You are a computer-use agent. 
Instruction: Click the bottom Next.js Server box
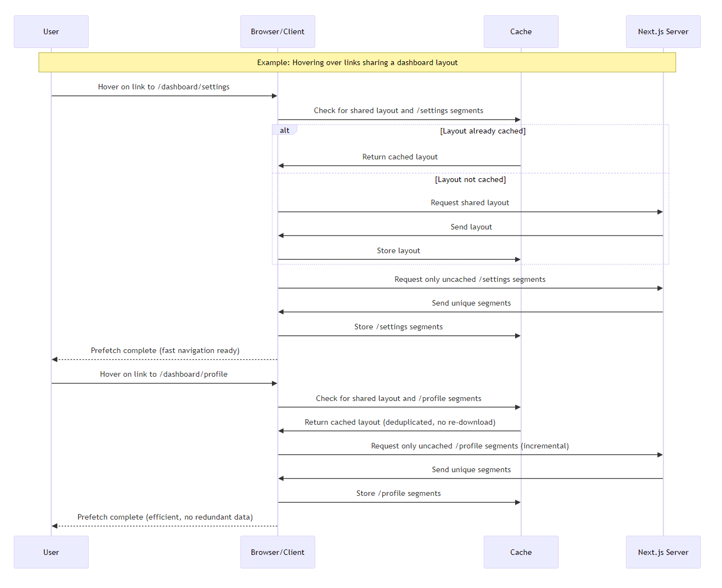click(x=663, y=552)
